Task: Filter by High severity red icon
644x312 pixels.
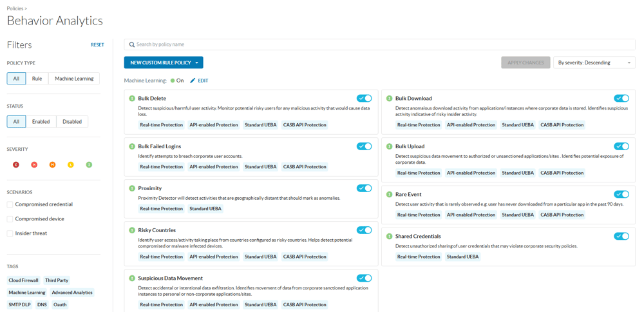Action: 34,165
